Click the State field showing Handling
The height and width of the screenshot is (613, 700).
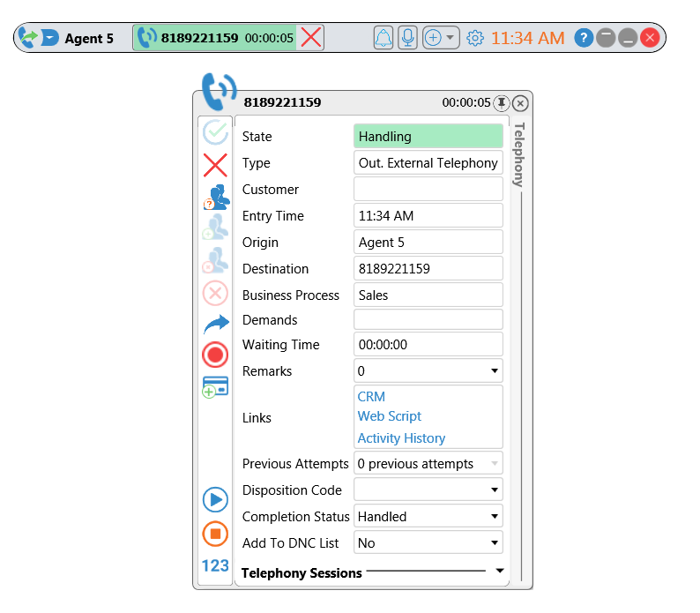point(428,137)
